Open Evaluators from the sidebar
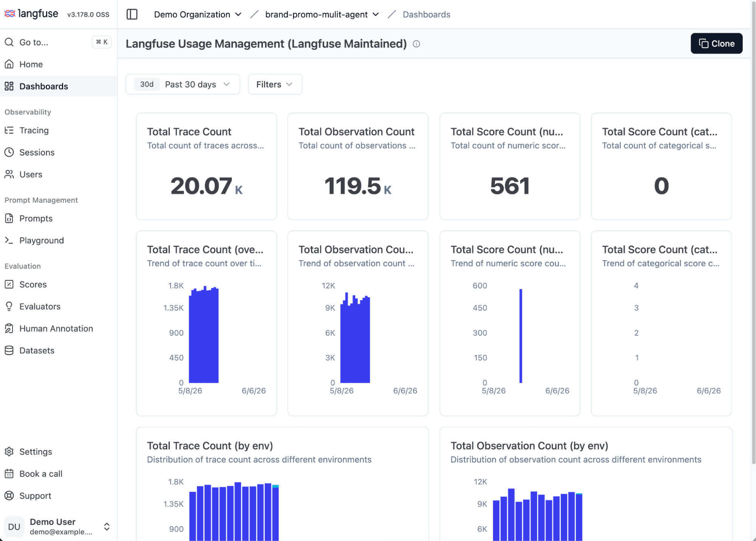 (x=58, y=306)
